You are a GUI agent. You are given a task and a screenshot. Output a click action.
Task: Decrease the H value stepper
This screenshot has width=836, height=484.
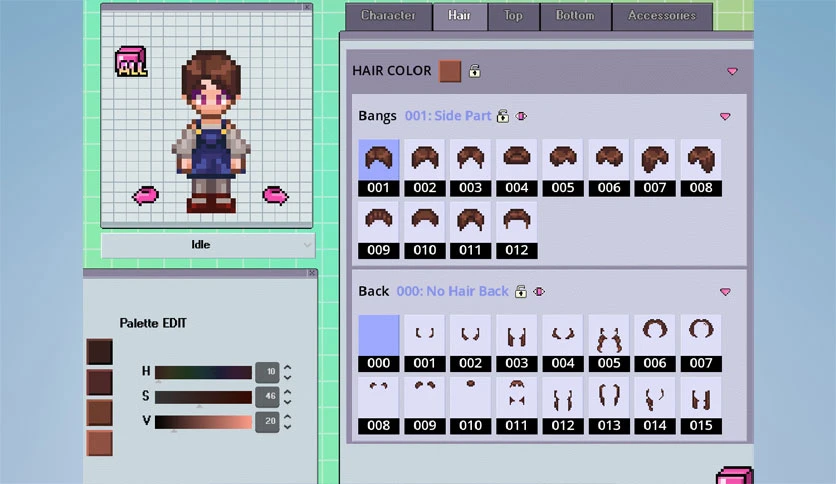[287, 377]
